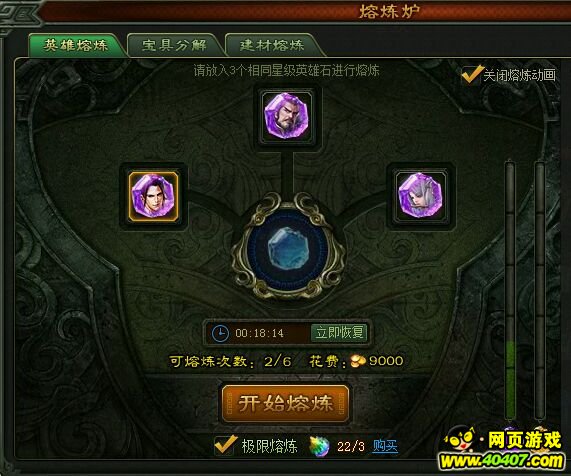Image resolution: width=571 pixels, height=476 pixels.
Task: Click the right vertical gauge bar
Action: pos(540,291)
